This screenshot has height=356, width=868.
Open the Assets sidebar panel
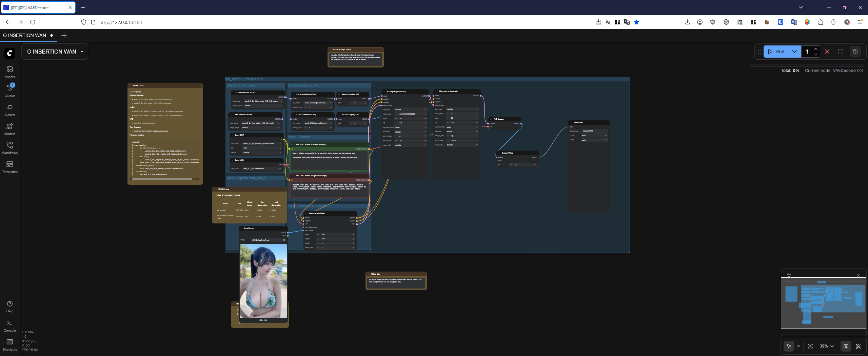[x=10, y=72]
